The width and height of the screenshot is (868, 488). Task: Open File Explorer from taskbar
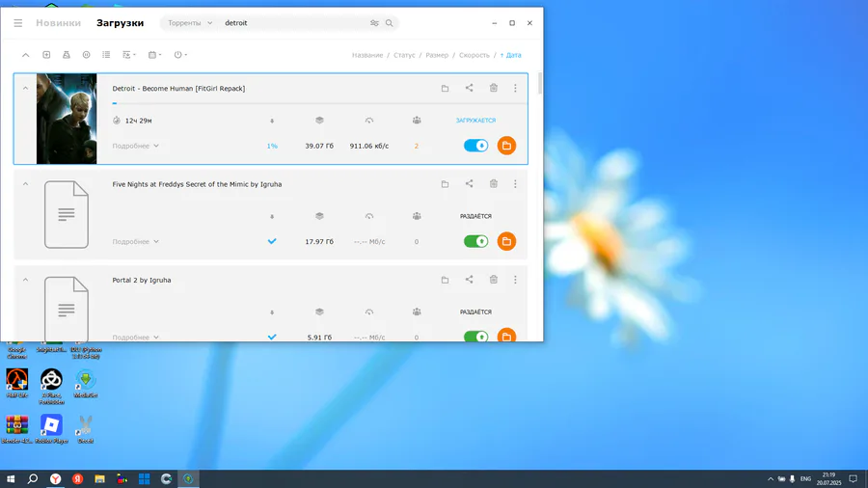click(99, 479)
